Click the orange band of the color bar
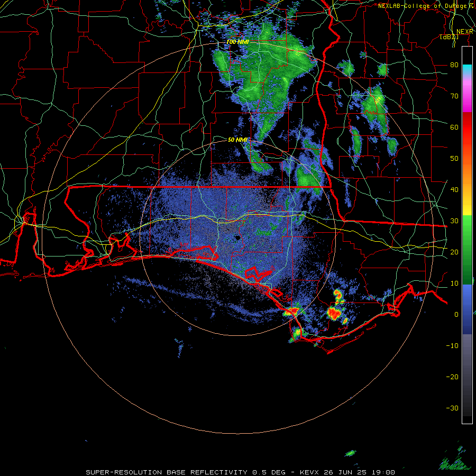This screenshot has height=476, width=476. [467, 175]
